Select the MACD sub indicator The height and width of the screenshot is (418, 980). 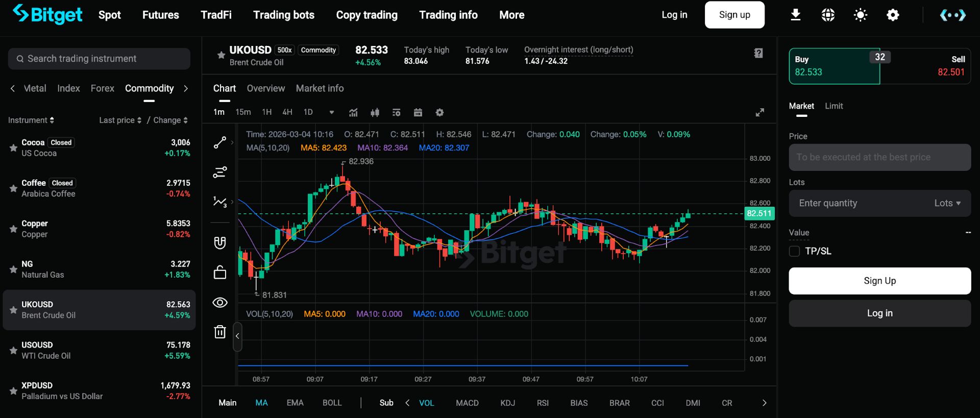tap(467, 403)
